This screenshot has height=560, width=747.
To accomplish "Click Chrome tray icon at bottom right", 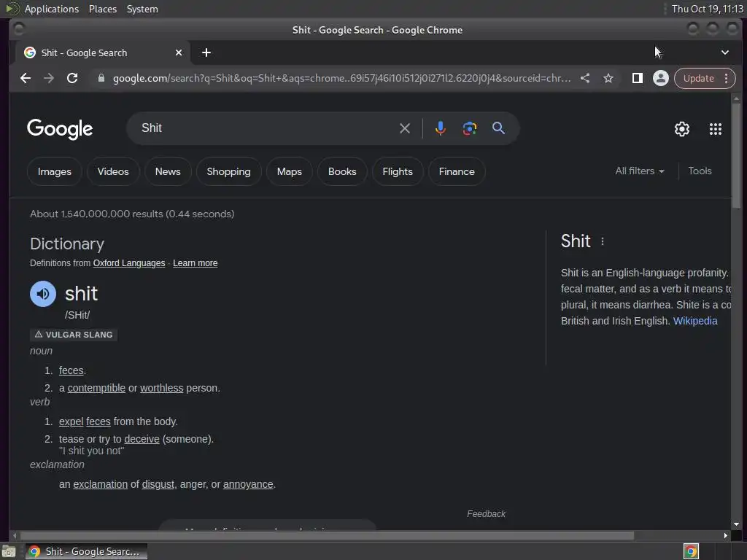I will click(x=691, y=551).
